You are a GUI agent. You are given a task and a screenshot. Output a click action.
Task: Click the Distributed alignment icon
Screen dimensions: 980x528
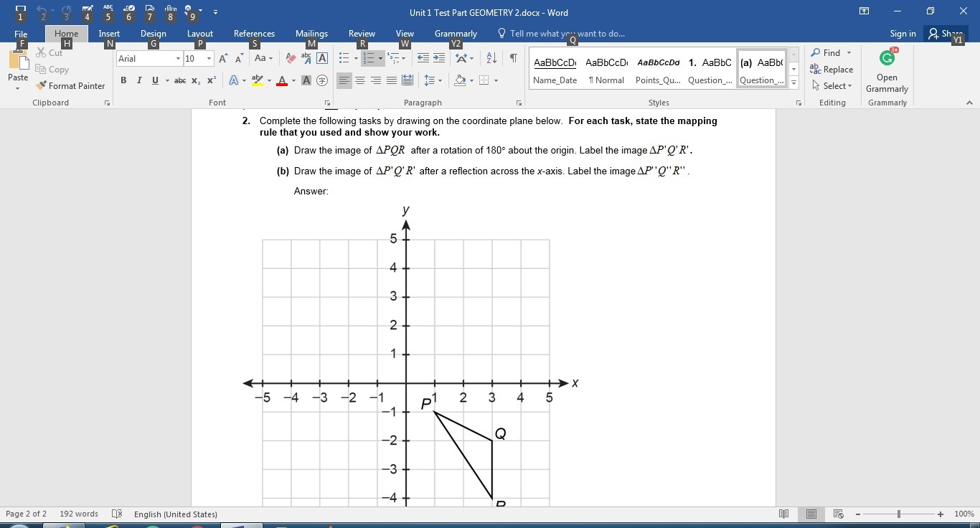407,80
